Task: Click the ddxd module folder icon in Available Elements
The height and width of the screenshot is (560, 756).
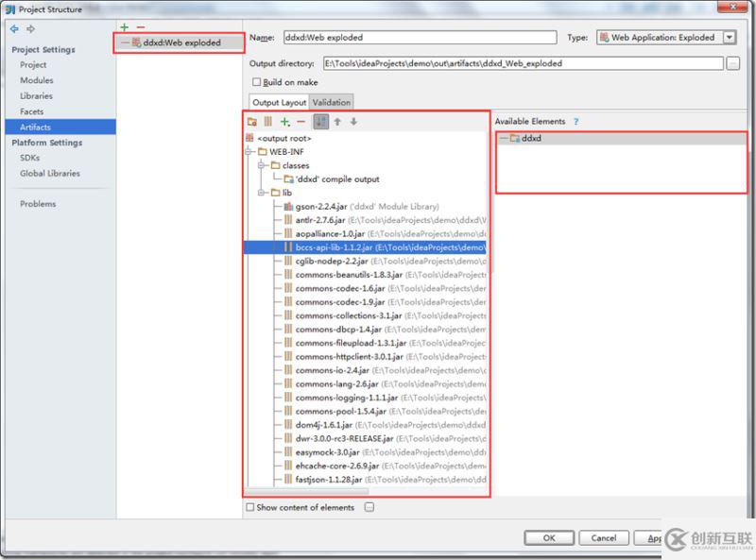Action: (x=515, y=138)
